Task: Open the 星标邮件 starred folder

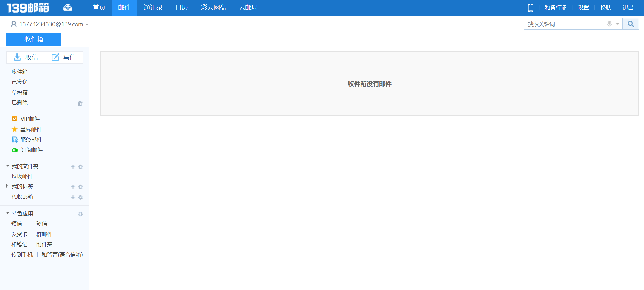Action: (x=31, y=129)
